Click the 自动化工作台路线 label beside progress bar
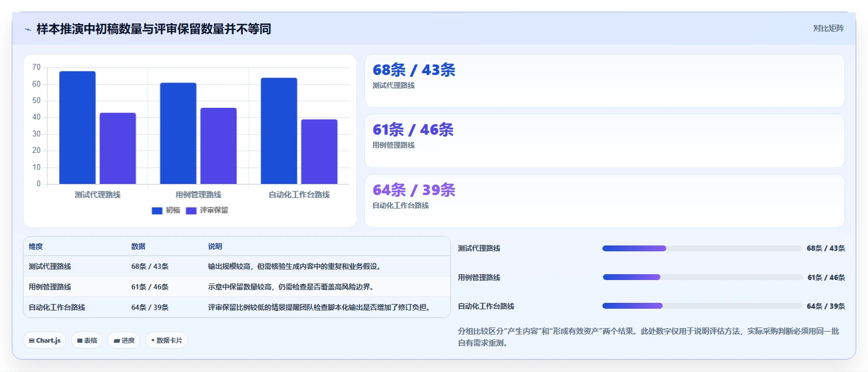The image size is (868, 372). pyautogui.click(x=486, y=306)
